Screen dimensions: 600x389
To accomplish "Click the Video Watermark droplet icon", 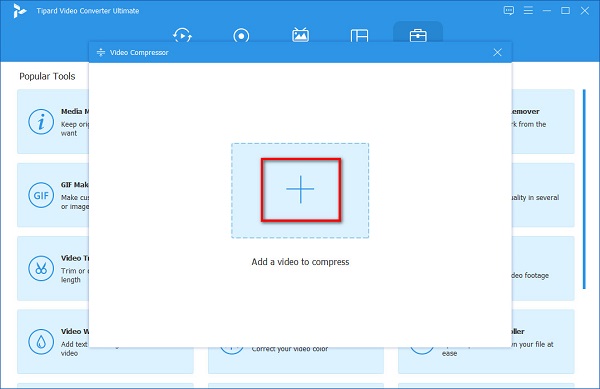I will [x=41, y=342].
